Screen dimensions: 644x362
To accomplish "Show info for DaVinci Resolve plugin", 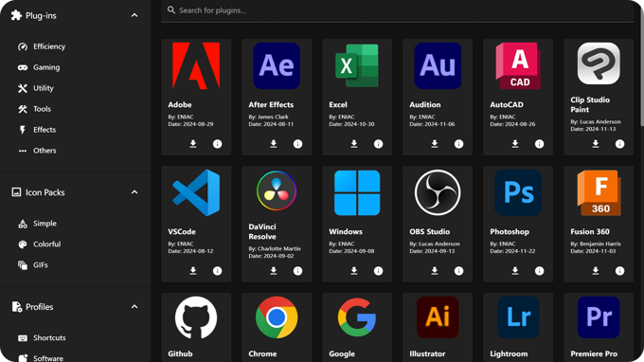I will tap(297, 271).
